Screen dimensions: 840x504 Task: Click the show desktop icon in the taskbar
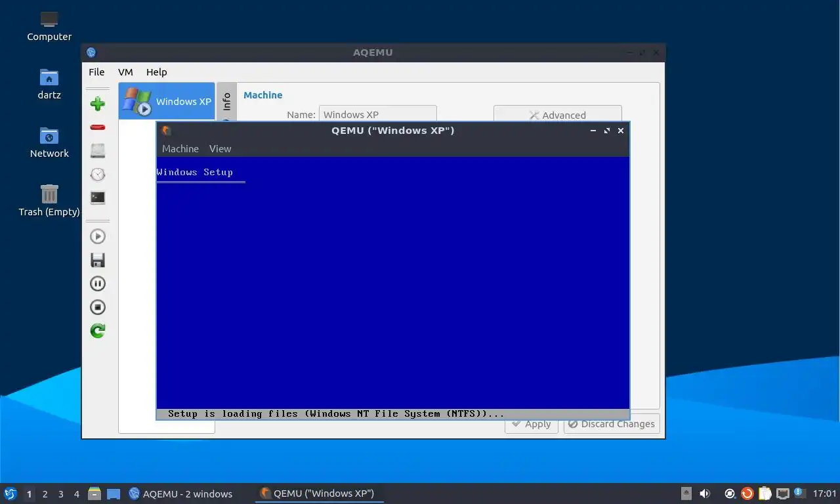114,493
